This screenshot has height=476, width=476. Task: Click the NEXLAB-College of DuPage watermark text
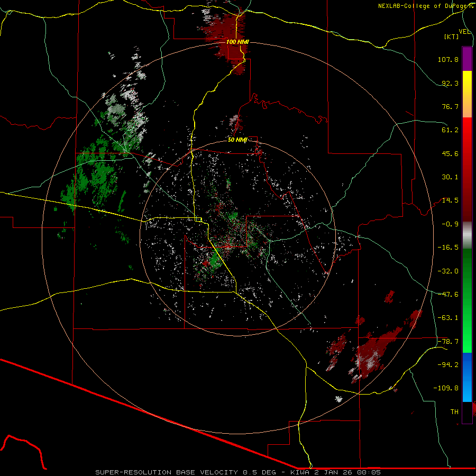coord(425,6)
